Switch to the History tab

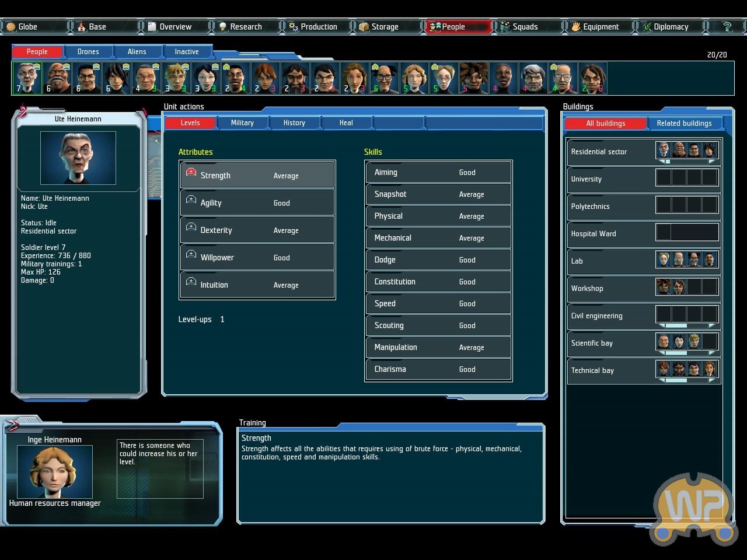pyautogui.click(x=294, y=123)
